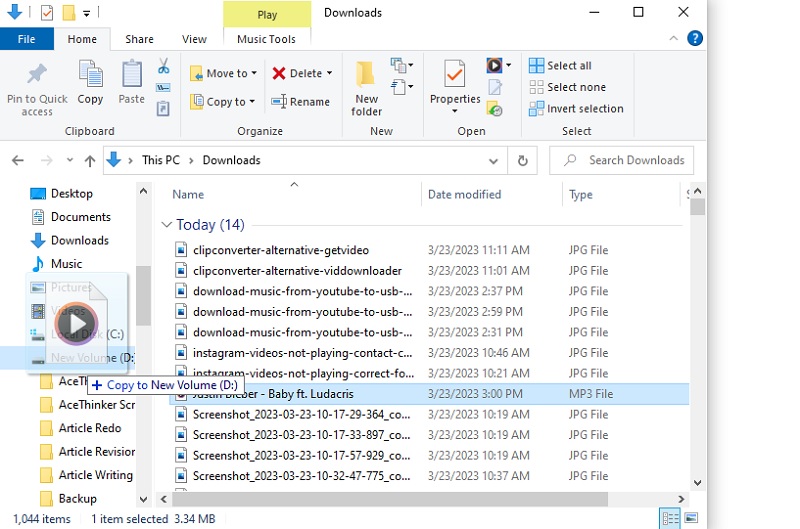The height and width of the screenshot is (529, 800).
Task: Click the quick access New folder icon
Action: pos(69,12)
